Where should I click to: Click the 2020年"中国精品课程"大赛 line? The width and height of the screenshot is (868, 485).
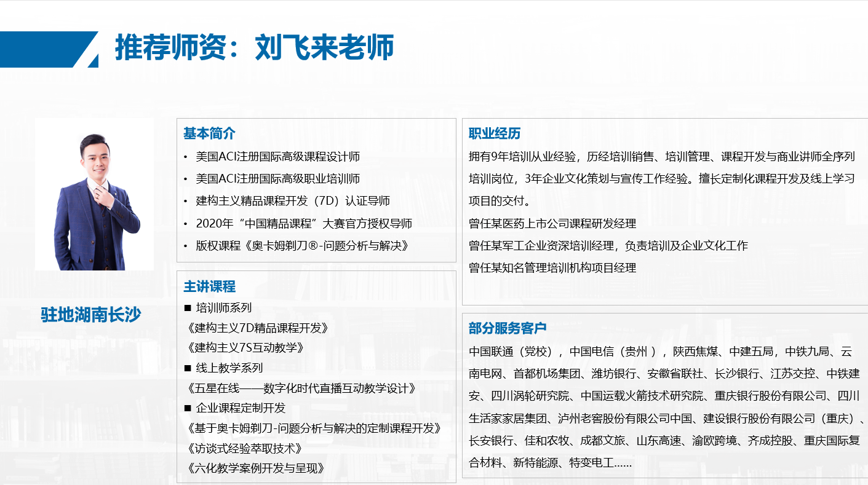(x=304, y=223)
